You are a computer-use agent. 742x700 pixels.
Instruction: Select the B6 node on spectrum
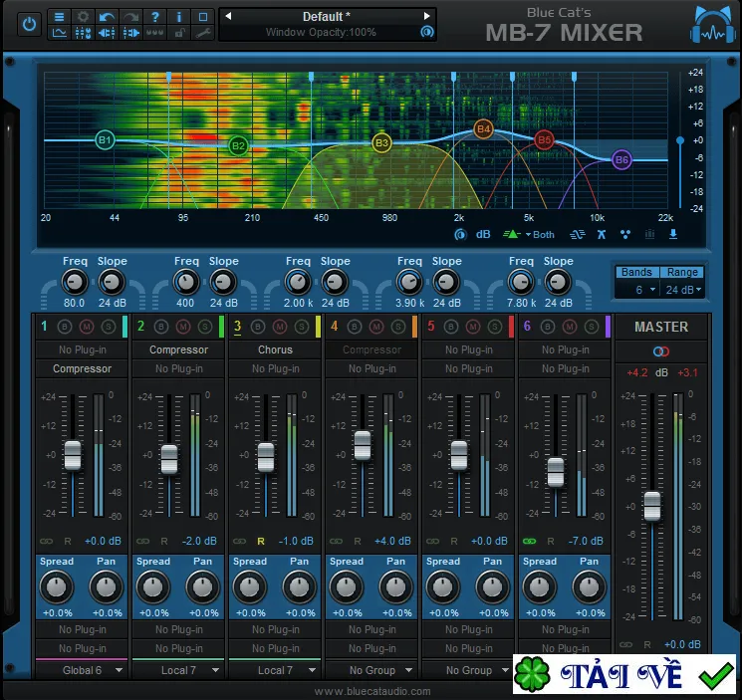point(621,160)
